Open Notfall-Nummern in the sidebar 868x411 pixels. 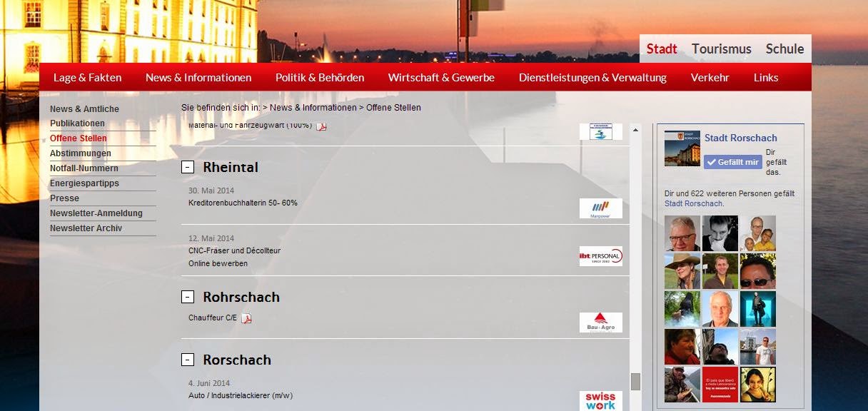pyautogui.click(x=84, y=168)
